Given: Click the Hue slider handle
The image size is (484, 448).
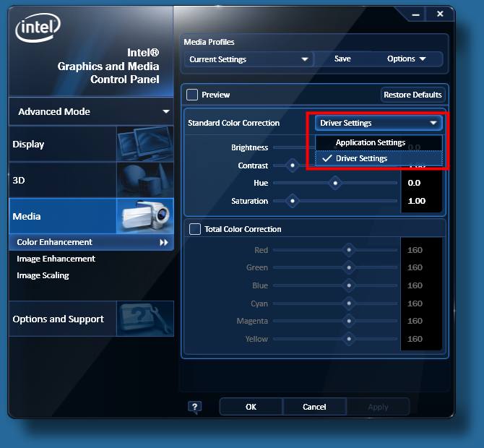Looking at the screenshot, I should coord(335,183).
